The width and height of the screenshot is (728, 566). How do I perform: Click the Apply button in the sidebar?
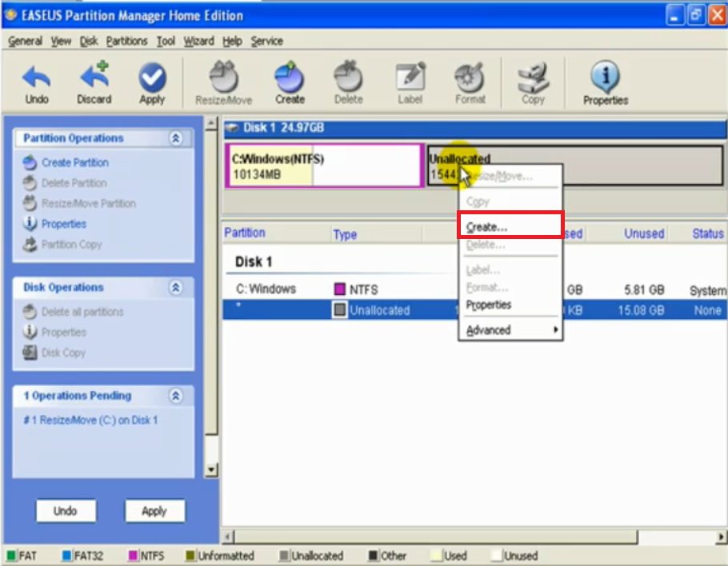154,511
